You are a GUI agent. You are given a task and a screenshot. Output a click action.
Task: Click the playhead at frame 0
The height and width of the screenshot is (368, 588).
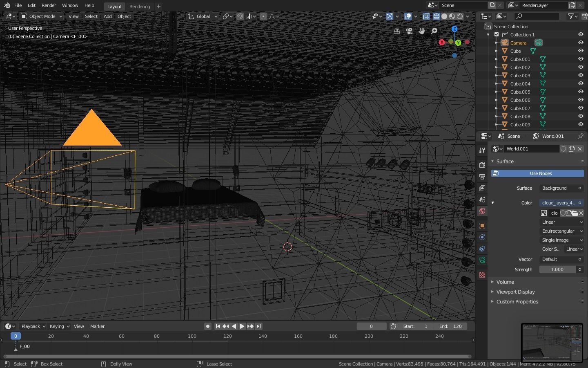(16, 336)
